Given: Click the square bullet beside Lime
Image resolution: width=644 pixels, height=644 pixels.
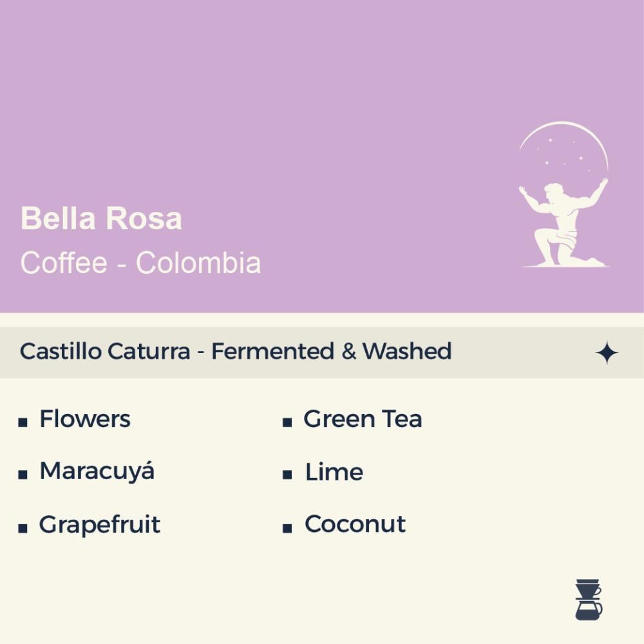Looking at the screenshot, I should [287, 475].
